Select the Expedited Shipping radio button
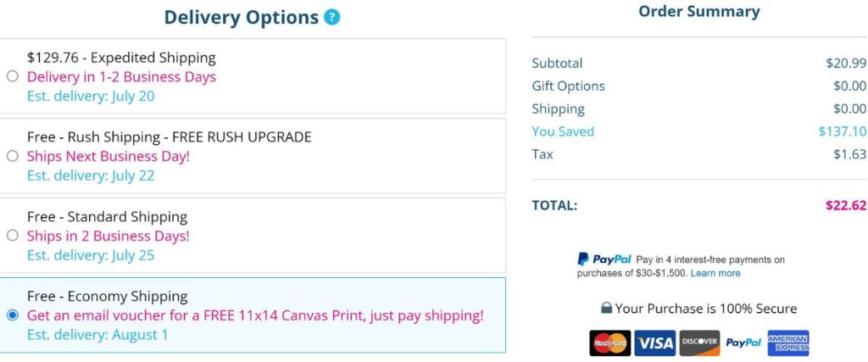Screen dimensions: 868x362 (x=12, y=76)
